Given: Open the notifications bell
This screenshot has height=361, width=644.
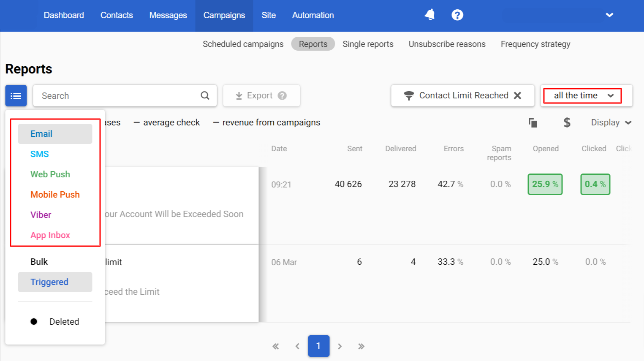Looking at the screenshot, I should 429,15.
